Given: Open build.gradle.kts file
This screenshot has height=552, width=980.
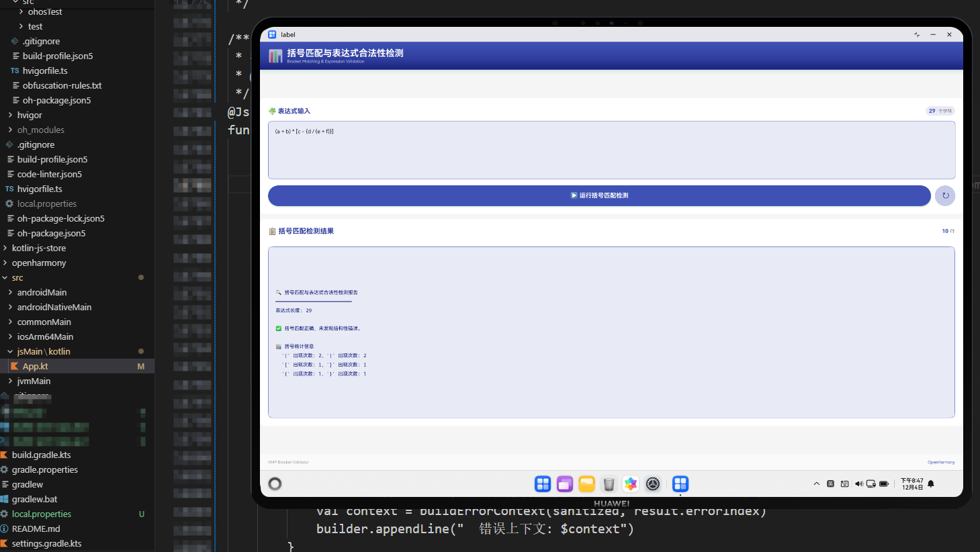Looking at the screenshot, I should [41, 455].
